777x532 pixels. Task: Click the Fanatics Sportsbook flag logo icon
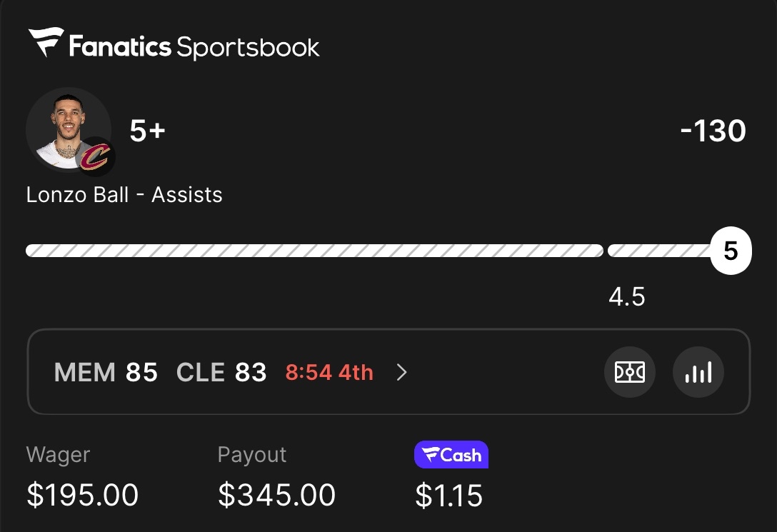[45, 44]
